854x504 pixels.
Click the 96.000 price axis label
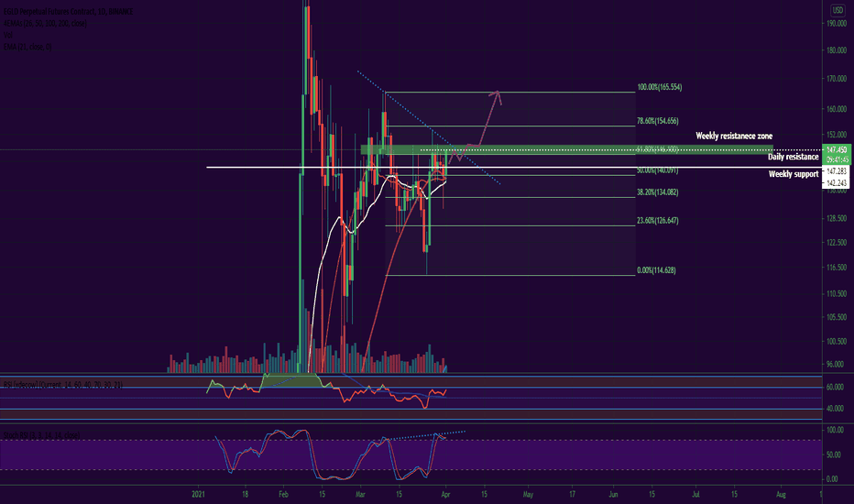click(837, 365)
